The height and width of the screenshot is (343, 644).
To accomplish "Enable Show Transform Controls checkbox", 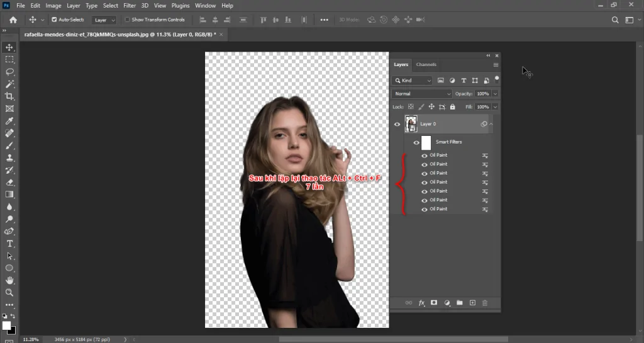I will click(127, 20).
